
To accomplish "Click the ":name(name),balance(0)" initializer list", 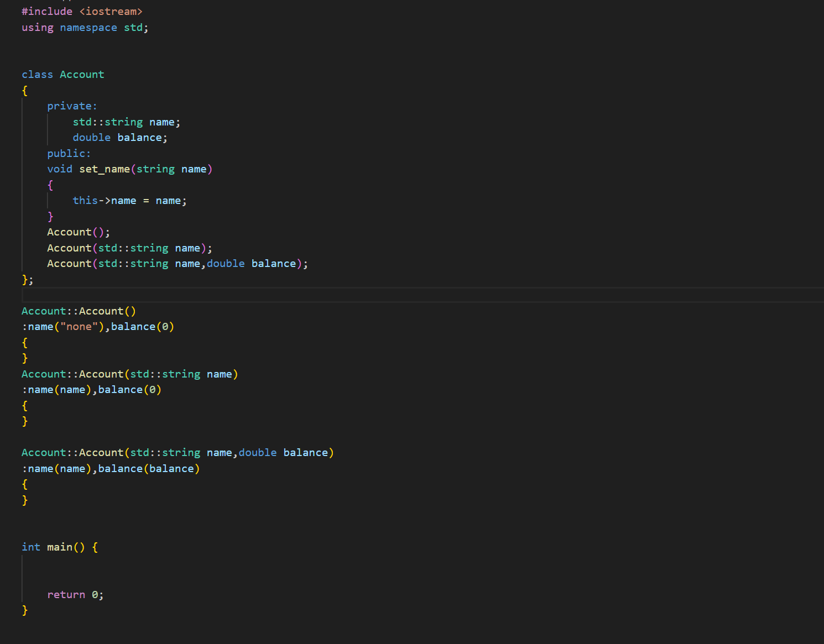I will [92, 390].
